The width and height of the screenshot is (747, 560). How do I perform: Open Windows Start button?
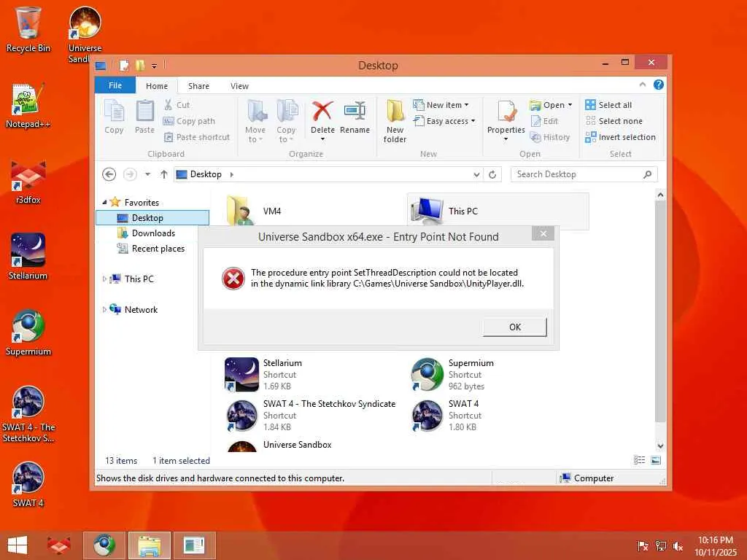pos(18,545)
